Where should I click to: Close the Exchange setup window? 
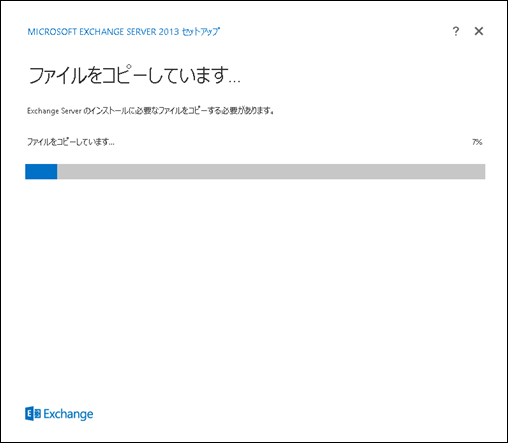(x=479, y=31)
